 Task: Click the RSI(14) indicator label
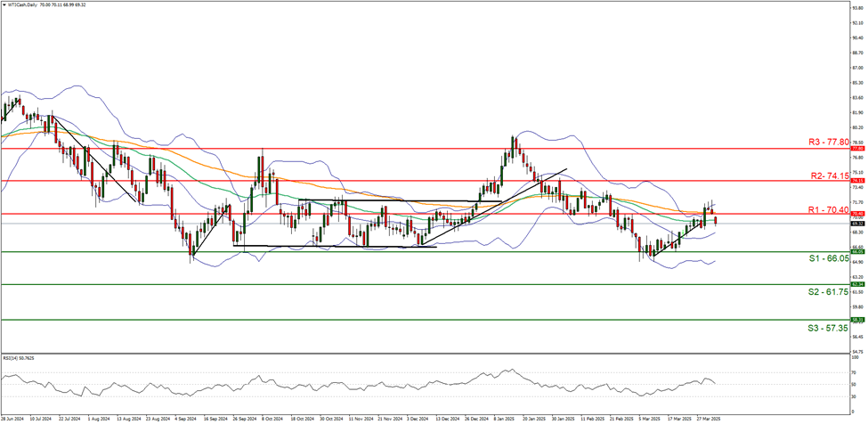(x=19, y=357)
